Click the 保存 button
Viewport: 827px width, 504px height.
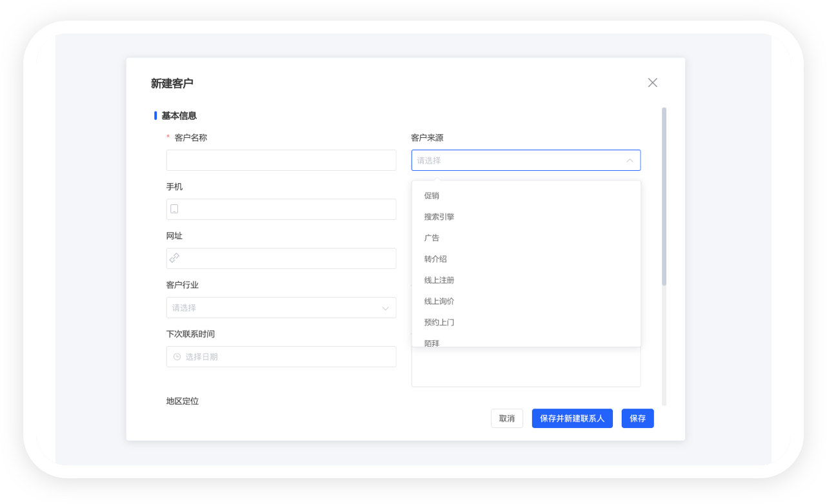638,418
